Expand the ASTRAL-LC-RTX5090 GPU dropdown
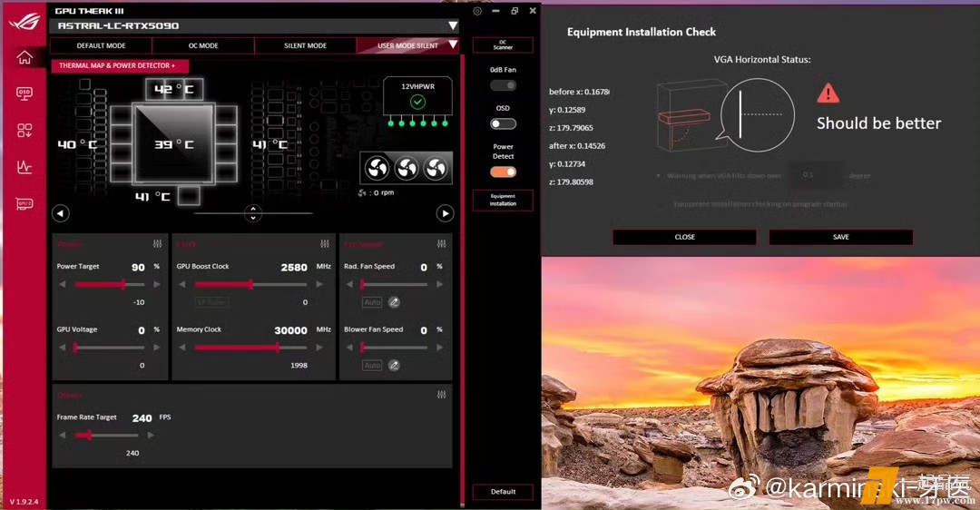The height and width of the screenshot is (510, 980). pos(453,25)
